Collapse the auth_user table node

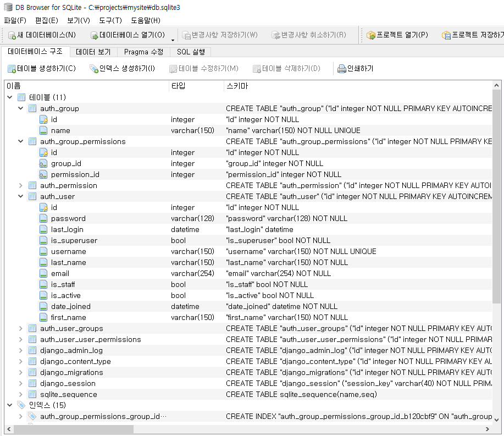[20, 196]
